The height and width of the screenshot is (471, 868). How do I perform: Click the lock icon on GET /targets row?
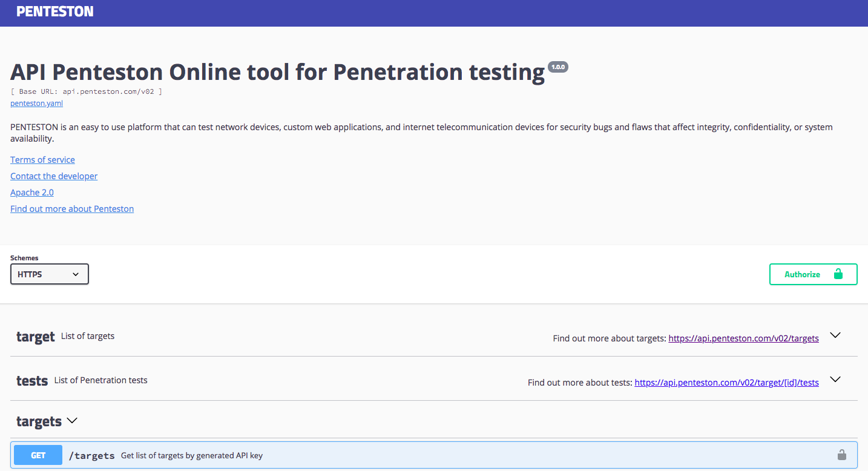(841, 455)
